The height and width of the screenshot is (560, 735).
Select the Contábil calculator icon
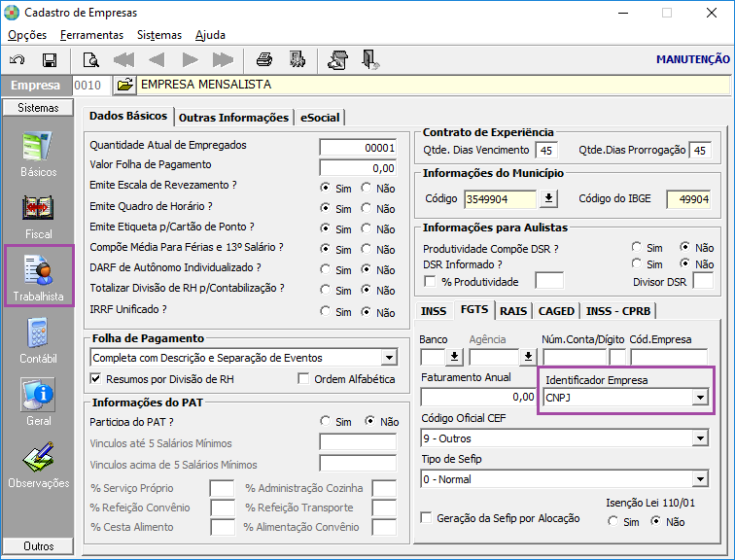point(39,342)
